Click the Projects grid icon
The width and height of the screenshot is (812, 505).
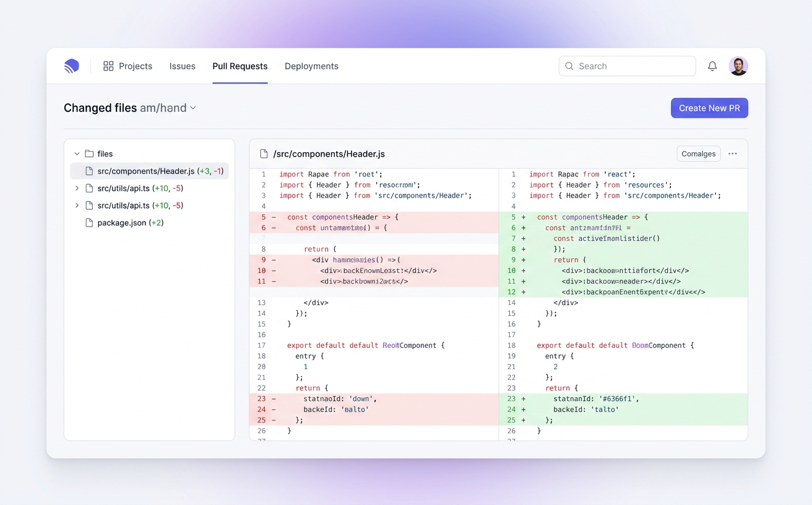point(108,66)
